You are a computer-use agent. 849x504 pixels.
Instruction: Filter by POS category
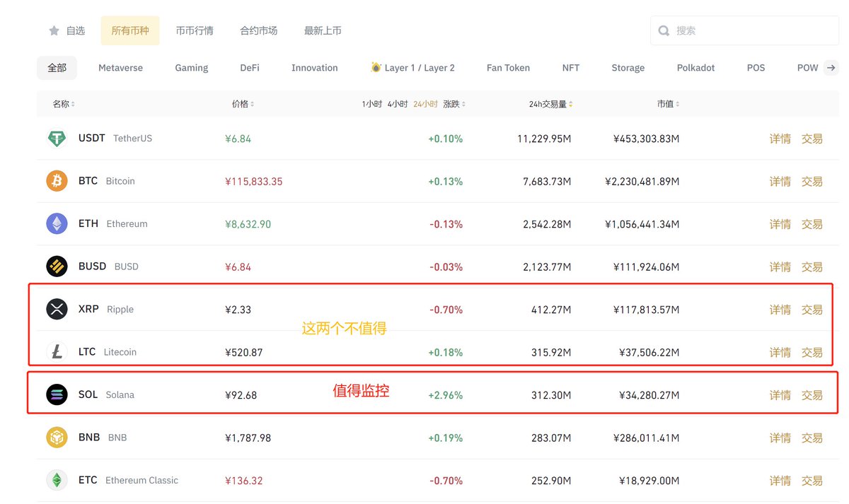[756, 68]
